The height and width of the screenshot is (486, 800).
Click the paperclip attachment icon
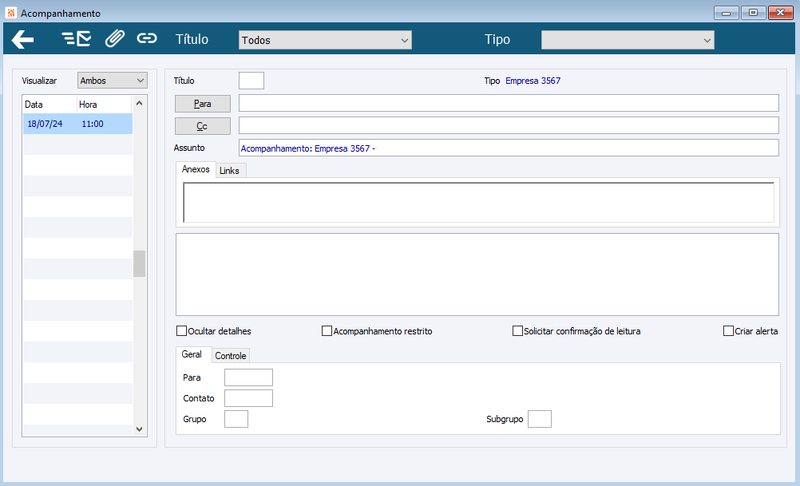[115, 39]
